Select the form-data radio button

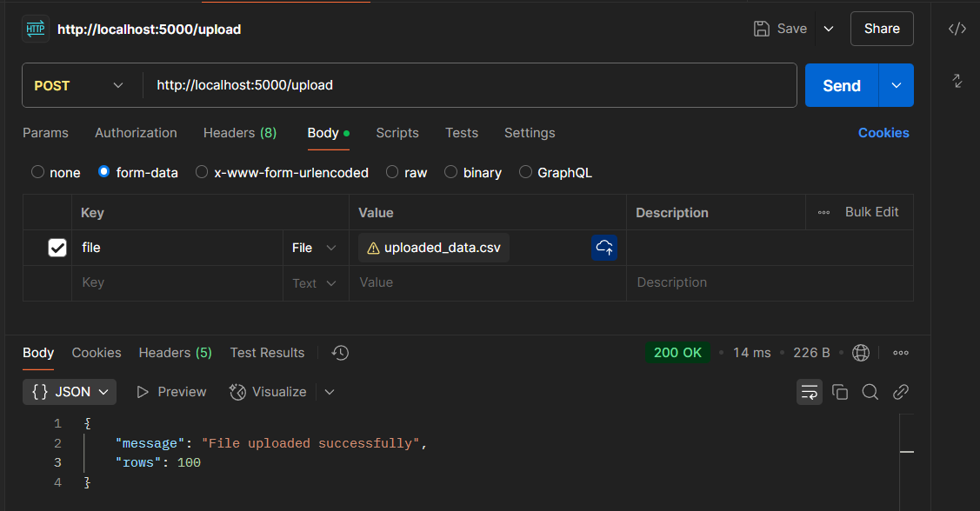103,172
